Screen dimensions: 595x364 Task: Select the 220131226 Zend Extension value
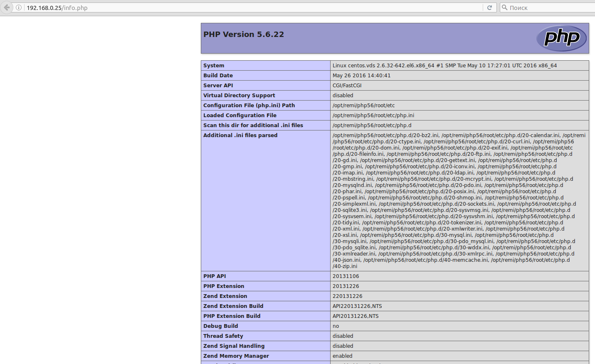pyautogui.click(x=347, y=296)
